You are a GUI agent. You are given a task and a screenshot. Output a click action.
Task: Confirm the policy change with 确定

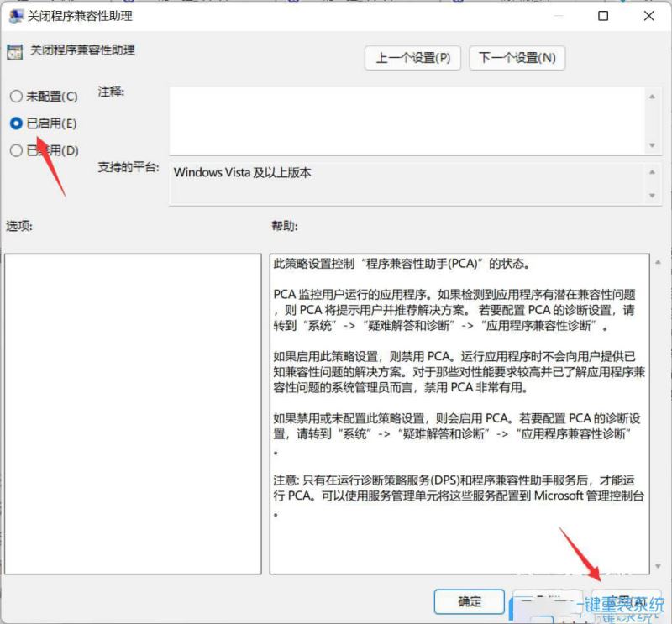469,601
